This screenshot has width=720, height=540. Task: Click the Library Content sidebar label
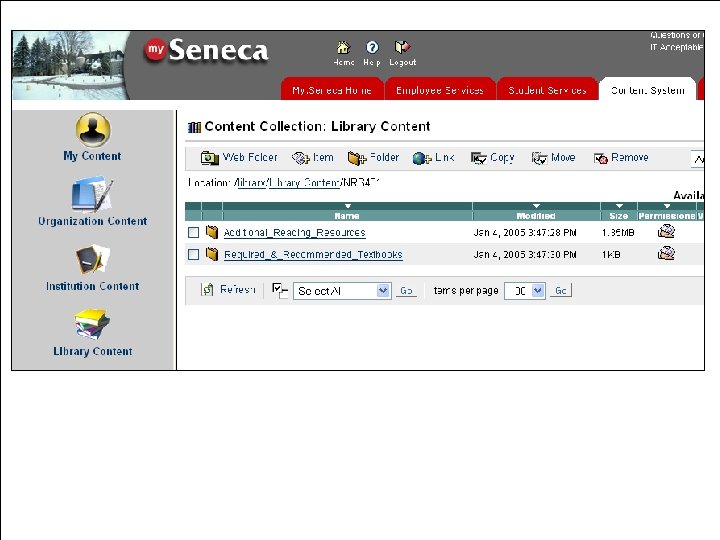[x=92, y=351]
